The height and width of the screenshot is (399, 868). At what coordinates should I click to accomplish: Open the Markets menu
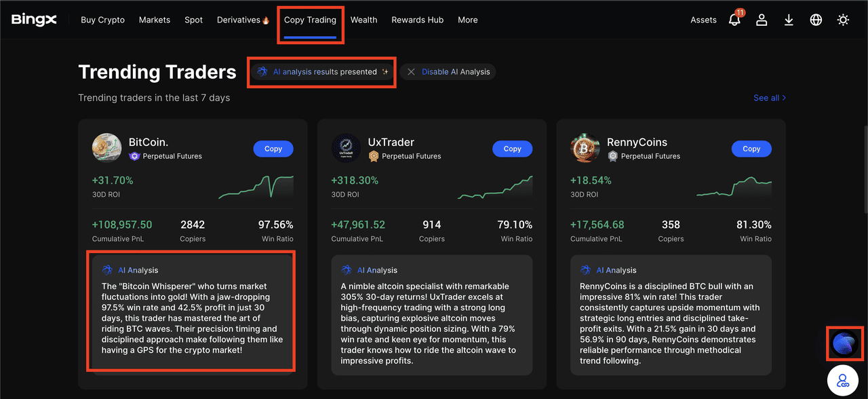click(155, 20)
